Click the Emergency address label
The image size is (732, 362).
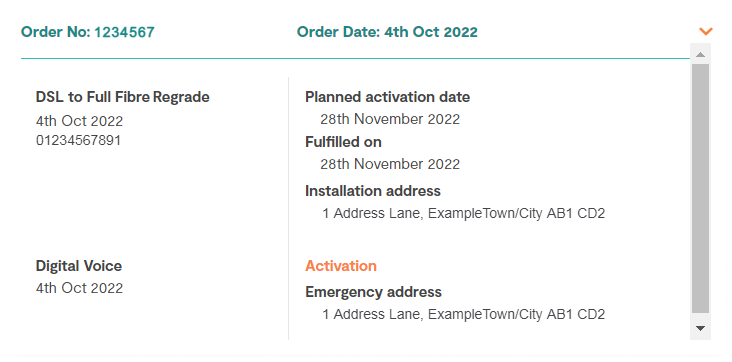tap(373, 292)
